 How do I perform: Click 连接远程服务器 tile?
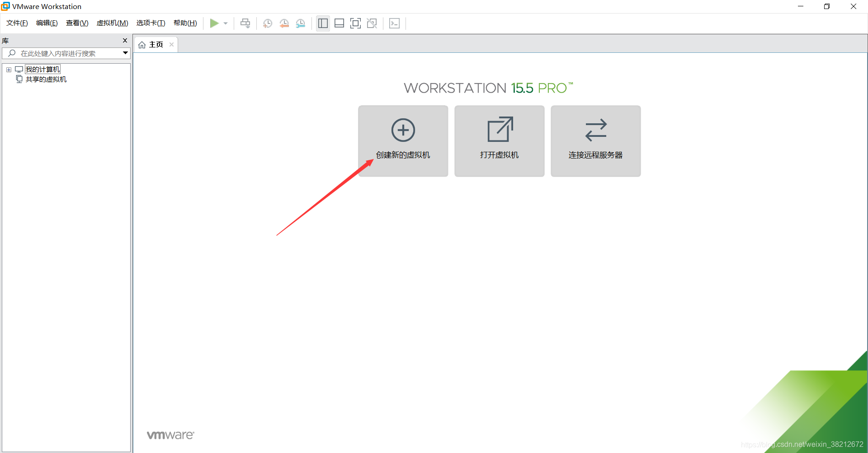point(596,141)
